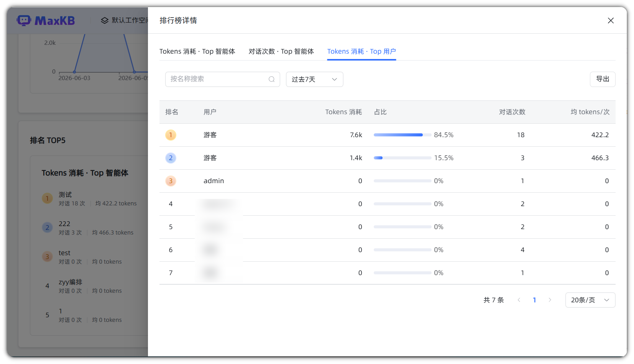Screen dimensions: 634x364
Task: Click the 占比 column header
Action: click(380, 112)
